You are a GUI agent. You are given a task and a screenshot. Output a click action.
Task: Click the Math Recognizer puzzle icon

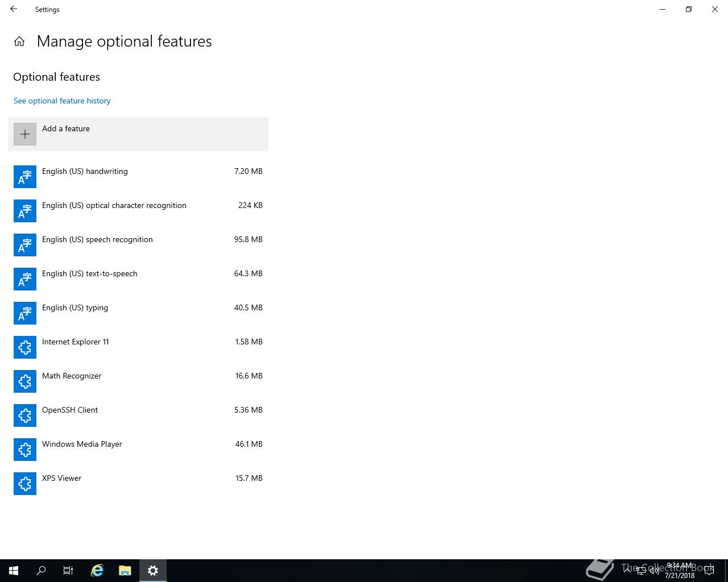(25, 381)
